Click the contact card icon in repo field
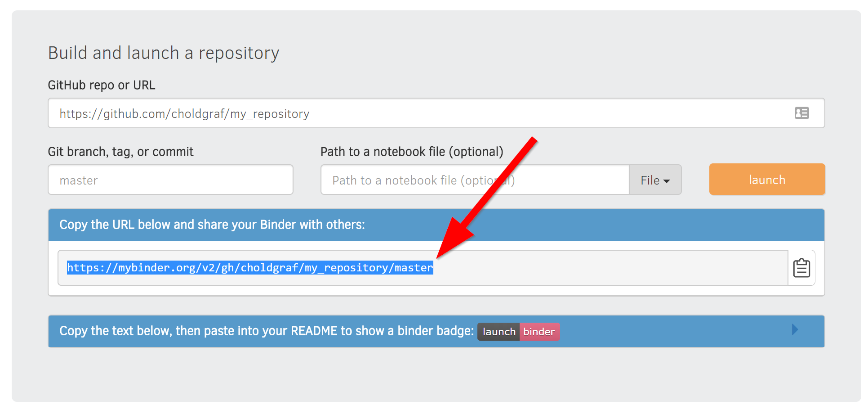Screen dimensions: 868x410 801,113
